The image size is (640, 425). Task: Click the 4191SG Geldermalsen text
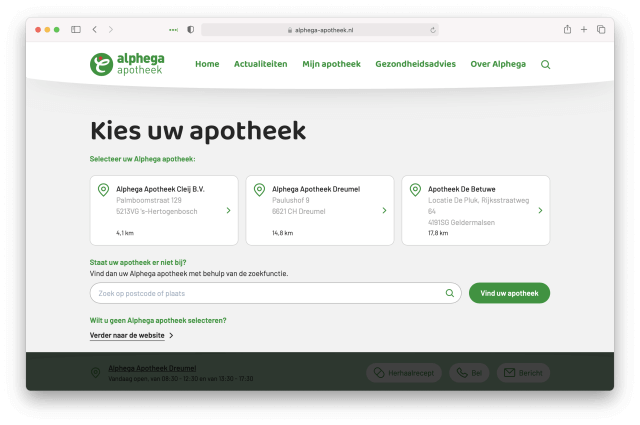[461, 223]
